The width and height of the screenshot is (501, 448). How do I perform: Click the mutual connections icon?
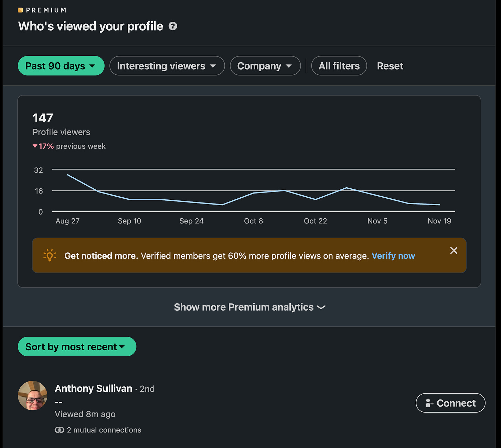(59, 430)
